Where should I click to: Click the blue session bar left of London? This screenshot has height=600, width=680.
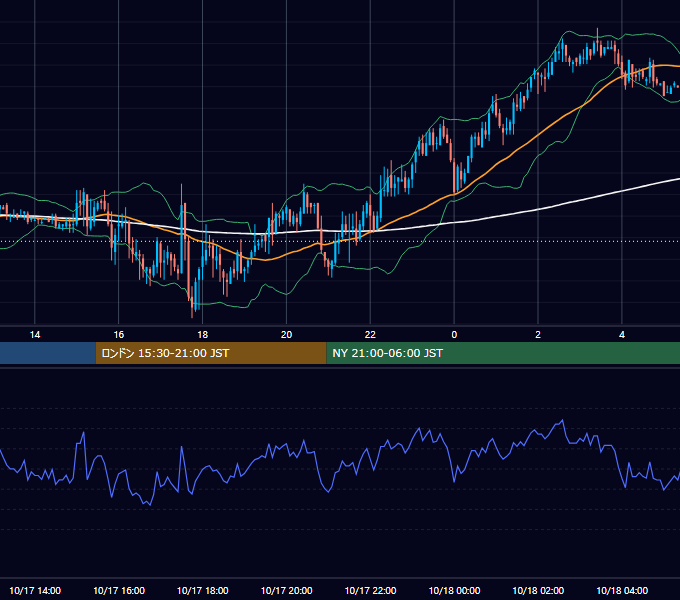(48, 353)
